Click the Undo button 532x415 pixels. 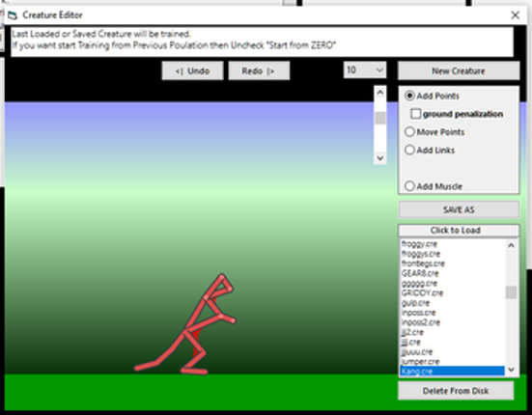click(192, 70)
